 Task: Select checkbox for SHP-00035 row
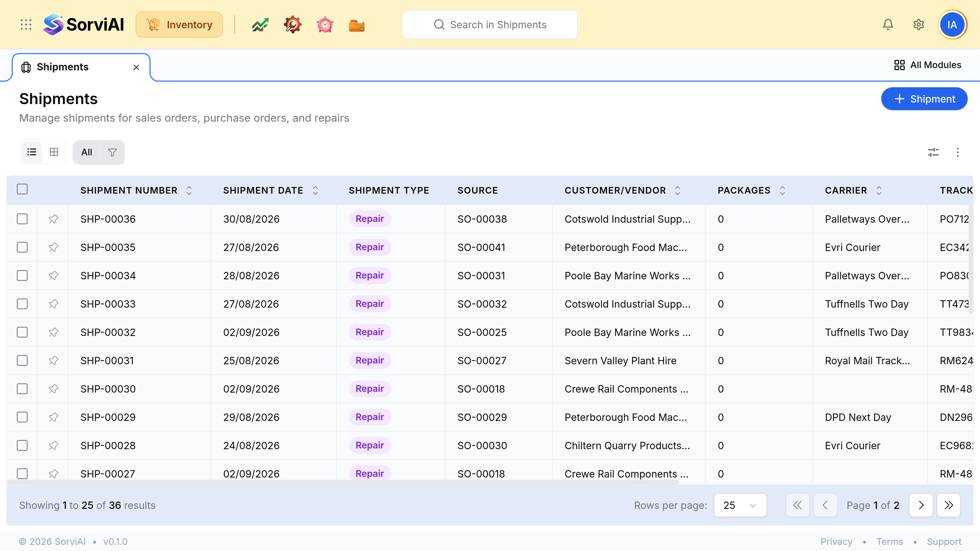point(22,247)
